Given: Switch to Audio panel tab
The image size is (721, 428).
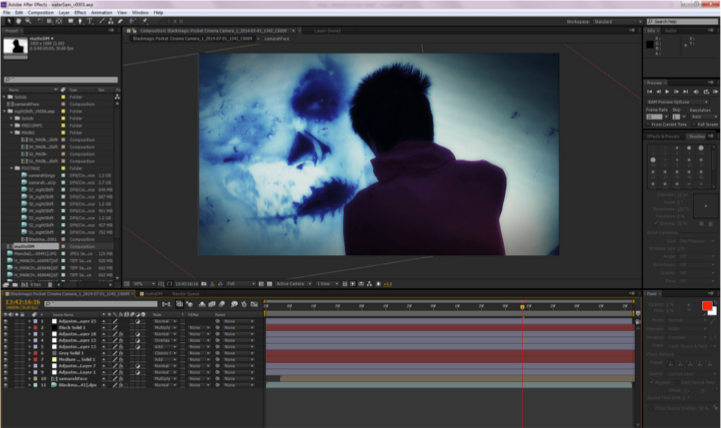Looking at the screenshot, I should click(671, 30).
